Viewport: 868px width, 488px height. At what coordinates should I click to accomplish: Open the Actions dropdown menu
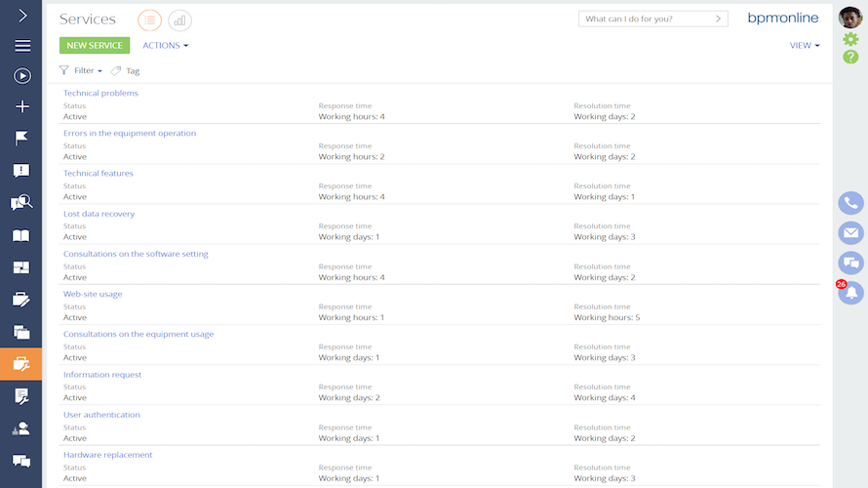[x=165, y=45]
